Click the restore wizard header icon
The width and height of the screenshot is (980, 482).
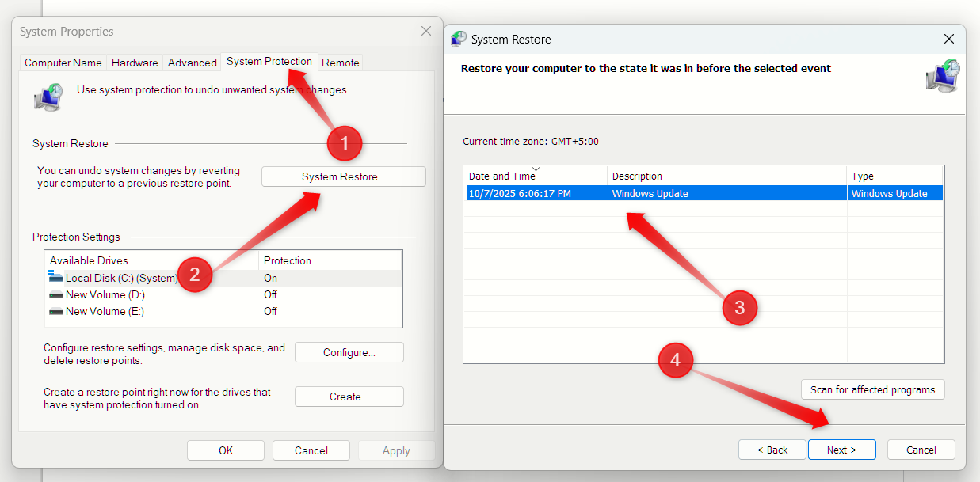click(x=942, y=76)
